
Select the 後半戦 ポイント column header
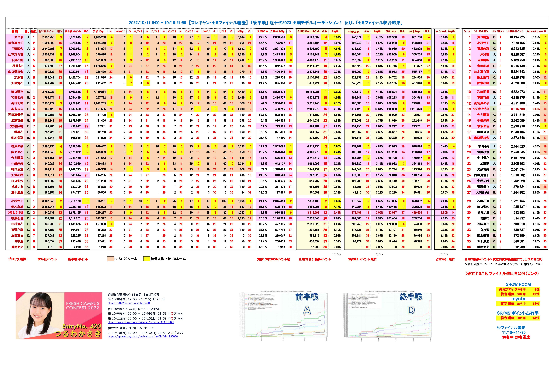click(73, 31)
